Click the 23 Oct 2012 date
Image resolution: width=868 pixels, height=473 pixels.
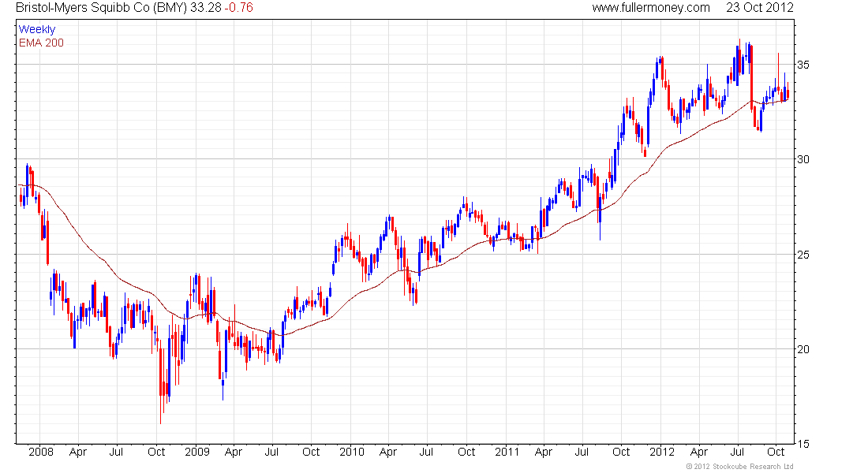[x=759, y=8]
